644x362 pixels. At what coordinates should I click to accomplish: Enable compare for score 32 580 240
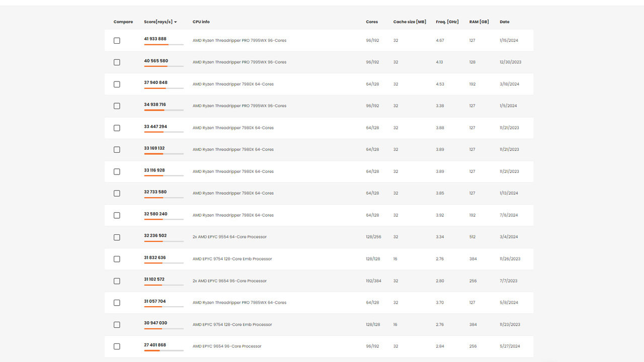[117, 216]
